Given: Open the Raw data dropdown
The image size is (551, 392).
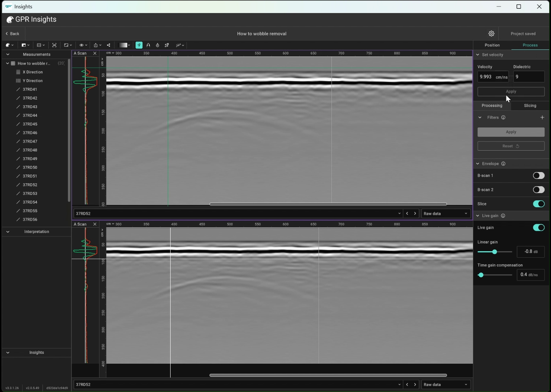Looking at the screenshot, I should coord(445,213).
